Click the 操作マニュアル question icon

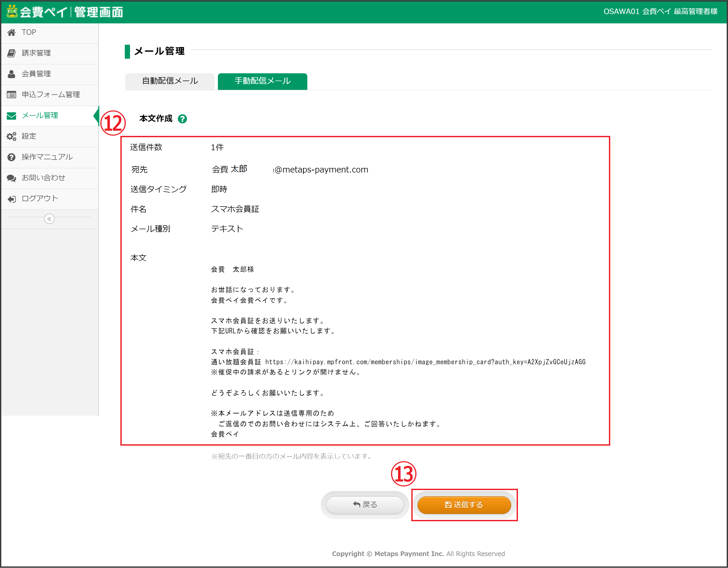point(11,157)
